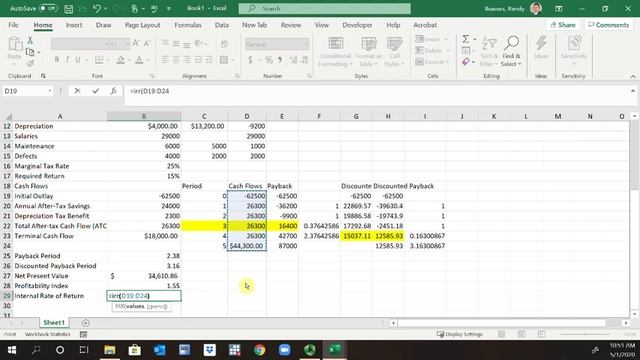Viewport: 640px width, 360px height.
Task: Switch to the Developer tab
Action: (x=357, y=25)
